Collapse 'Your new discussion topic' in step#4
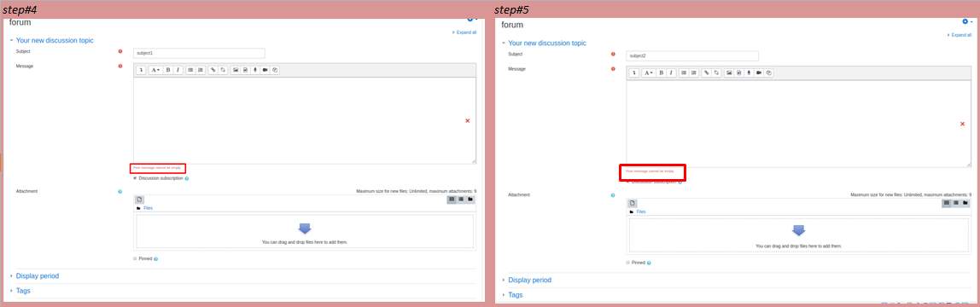 (55, 40)
